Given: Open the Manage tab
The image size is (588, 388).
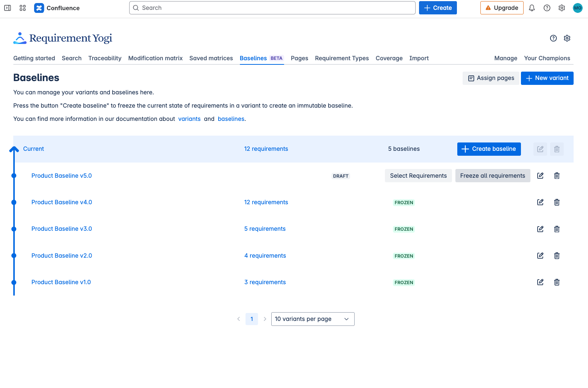Looking at the screenshot, I should point(506,58).
